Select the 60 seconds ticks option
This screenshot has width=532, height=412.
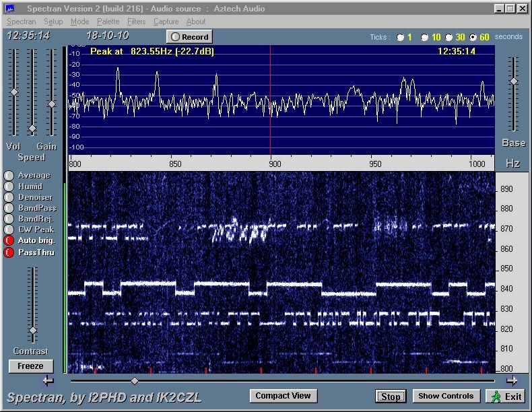coord(473,37)
